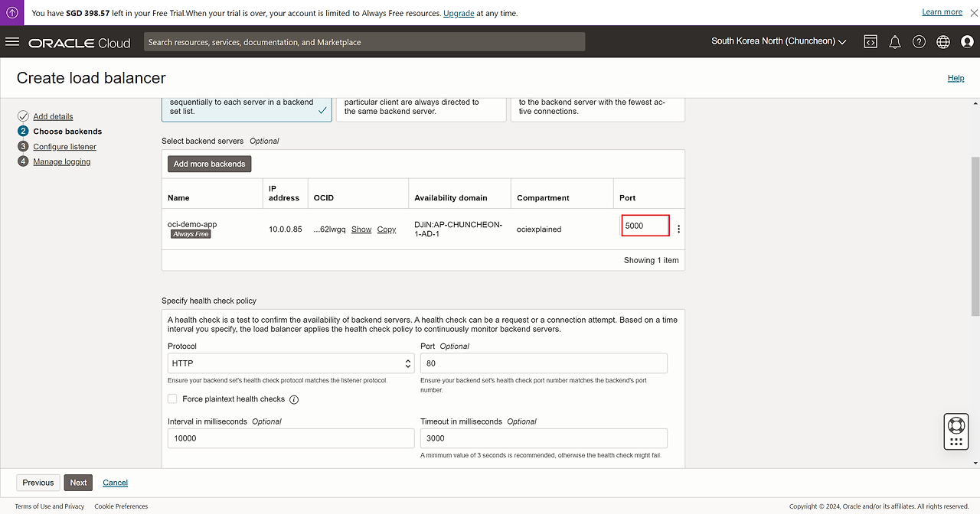Click the three-dot actions menu for oci-demo-app

point(678,229)
